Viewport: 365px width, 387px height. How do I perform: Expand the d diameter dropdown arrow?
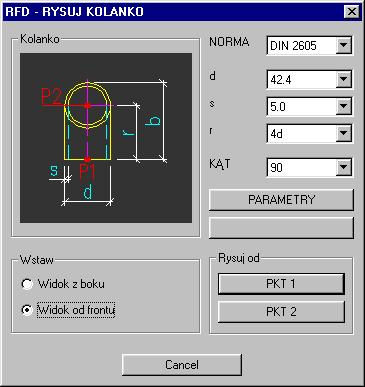point(343,79)
